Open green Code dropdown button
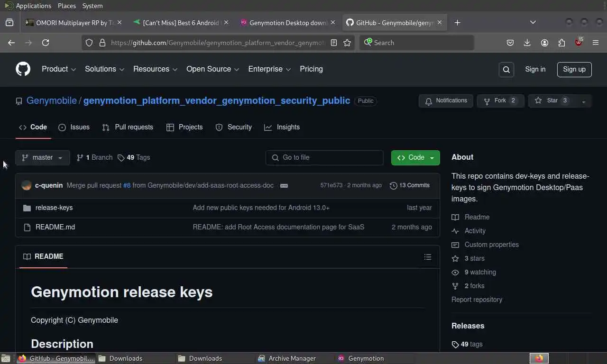 (415, 158)
